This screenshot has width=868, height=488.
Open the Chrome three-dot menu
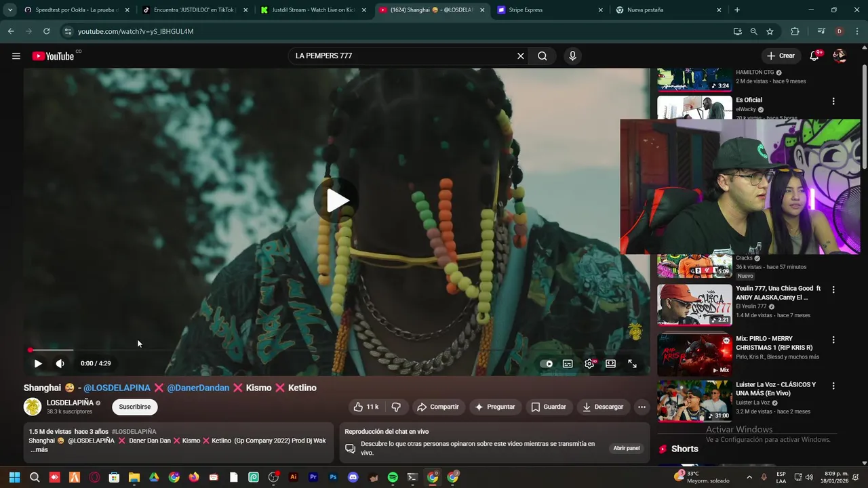click(x=857, y=31)
